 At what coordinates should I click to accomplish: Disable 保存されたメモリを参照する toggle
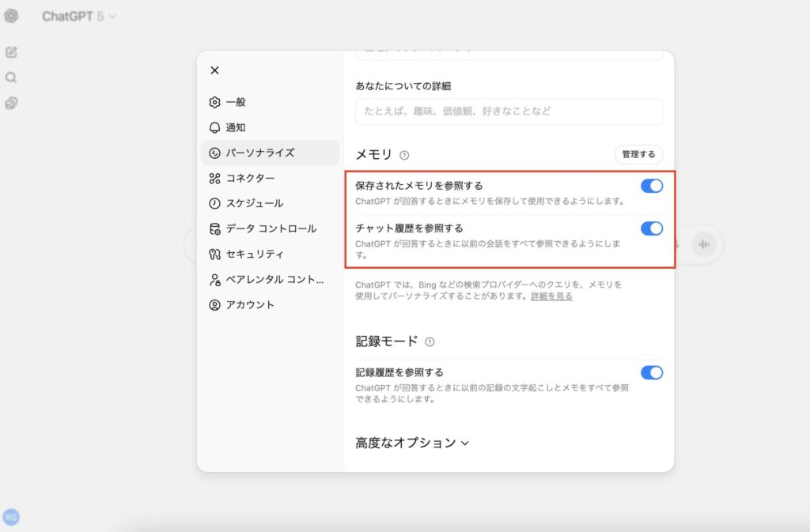click(x=651, y=186)
